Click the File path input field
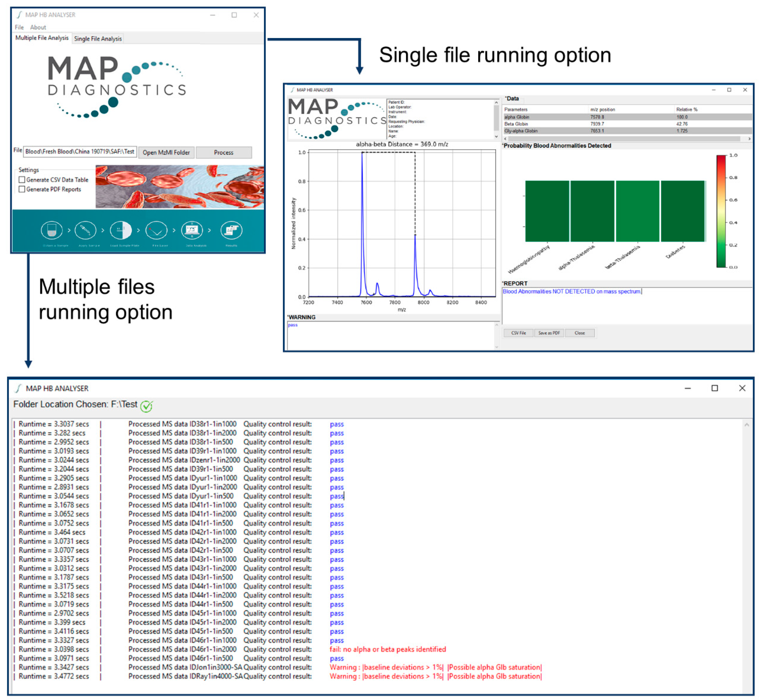 click(x=80, y=152)
